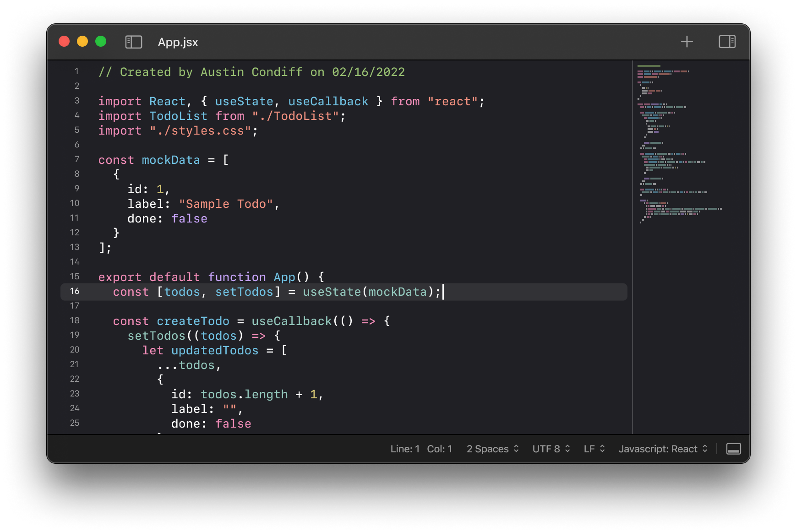Click 'let' keyword on line 20
The width and height of the screenshot is (796, 532).
point(153,350)
